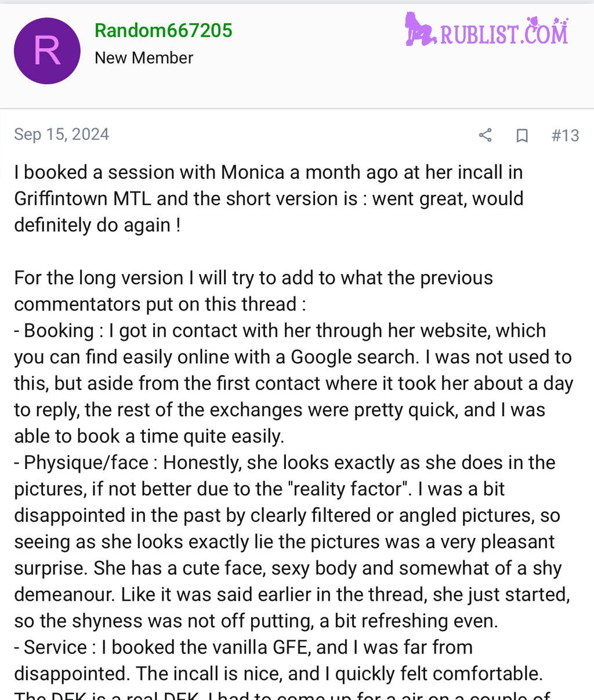Click the Griffintown MTL text
This screenshot has height=700, width=594.
(x=83, y=199)
